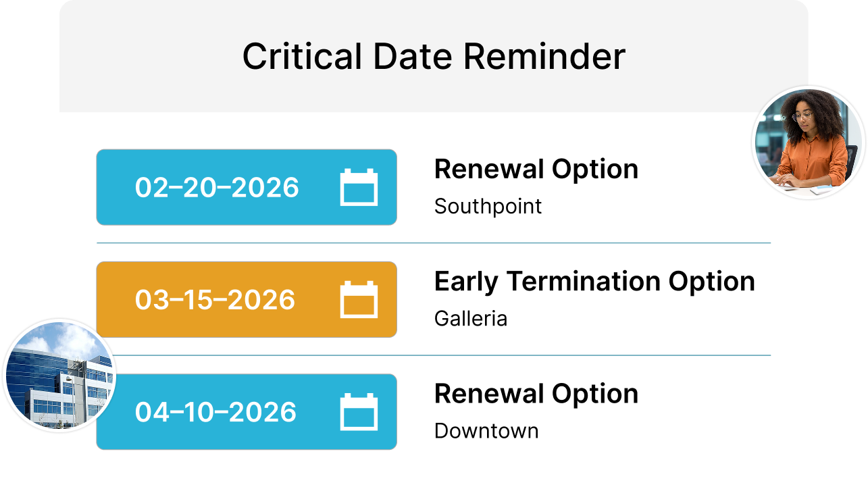Open the Southpoint Renewal Option entry
The height and width of the screenshot is (487, 868).
pos(536,169)
